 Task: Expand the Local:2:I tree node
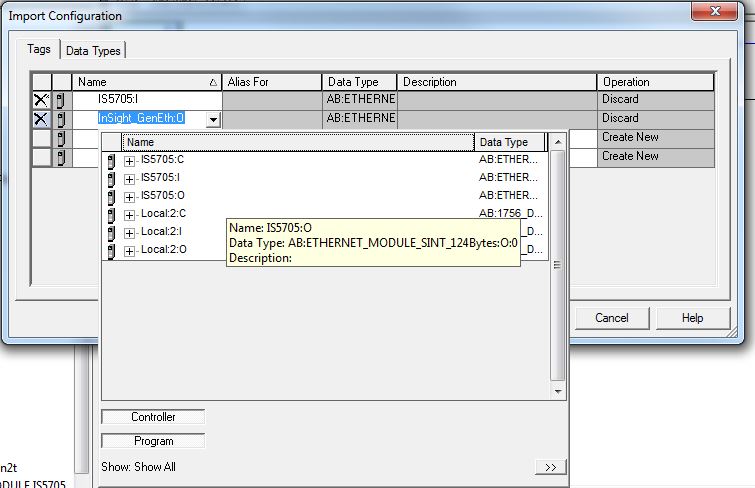pyautogui.click(x=129, y=232)
